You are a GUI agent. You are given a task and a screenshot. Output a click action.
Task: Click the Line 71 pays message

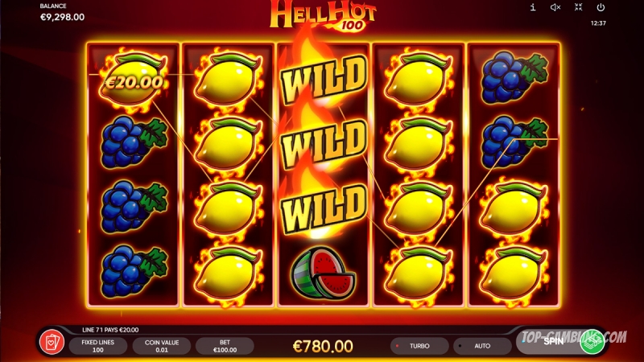[x=110, y=330]
